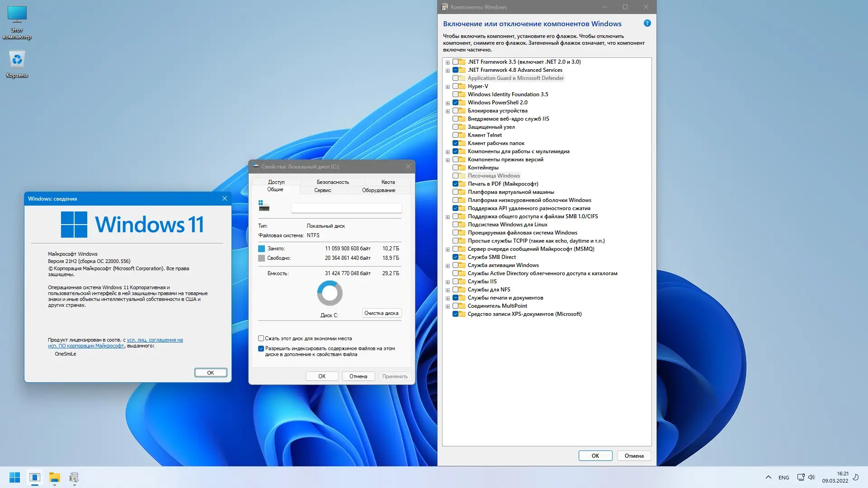Click the network icon in system tray

[x=801, y=477]
